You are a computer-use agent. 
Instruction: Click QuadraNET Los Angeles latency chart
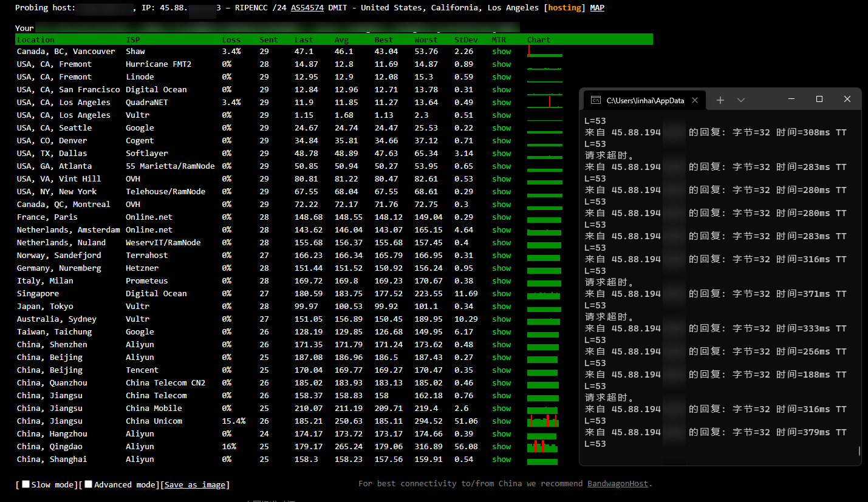[x=545, y=102]
